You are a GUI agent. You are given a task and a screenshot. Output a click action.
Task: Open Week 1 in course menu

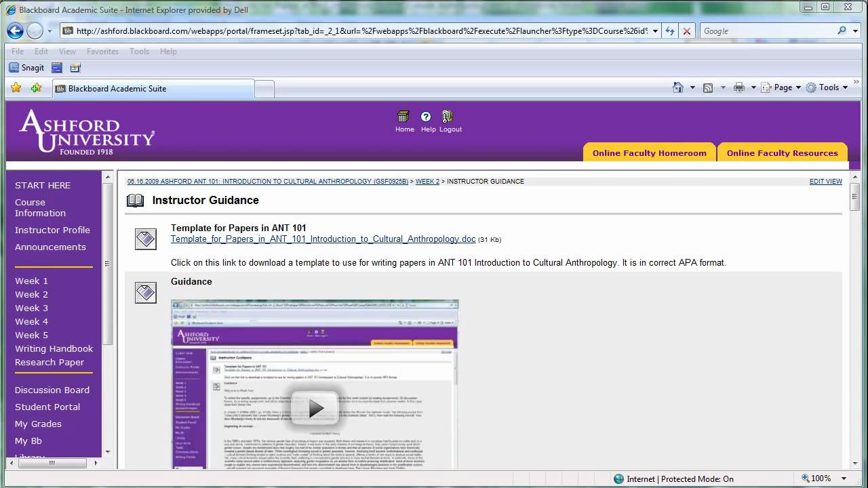(x=31, y=281)
